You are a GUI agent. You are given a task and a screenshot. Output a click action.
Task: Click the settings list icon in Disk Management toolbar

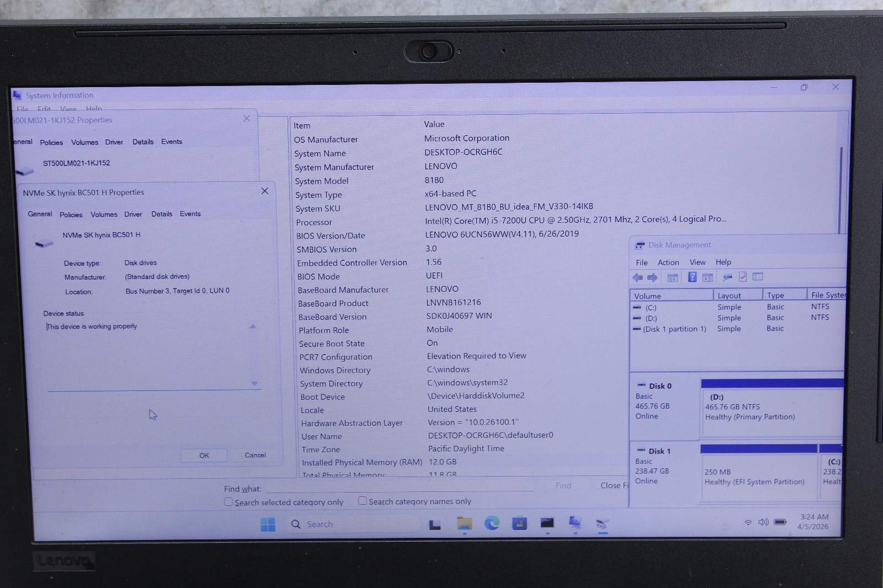coord(758,276)
